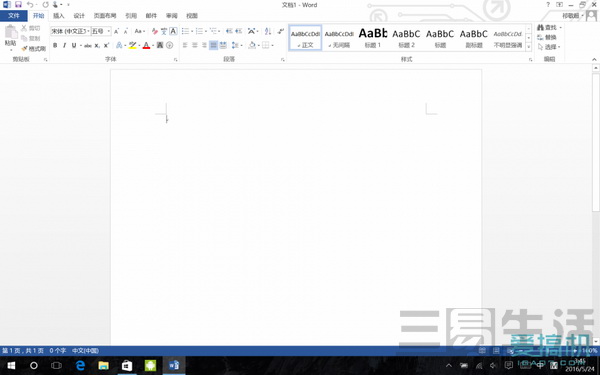600x375 pixels.
Task: Open File Explorer from the taskbar
Action: 103,365
